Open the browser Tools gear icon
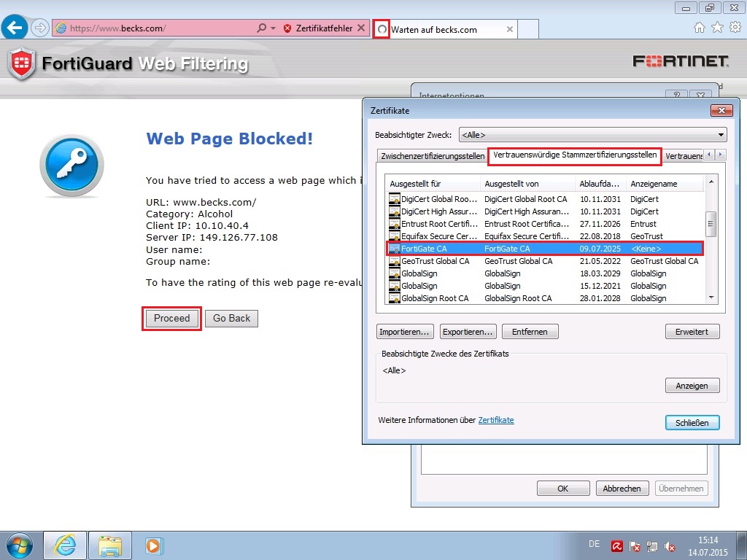This screenshot has height=560, width=747. point(735,28)
